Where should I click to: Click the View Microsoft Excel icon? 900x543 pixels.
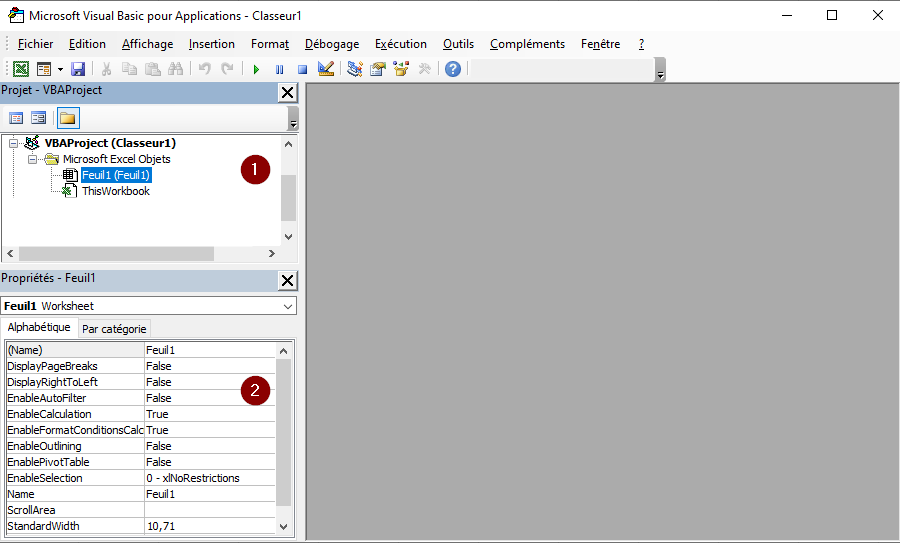[21, 69]
